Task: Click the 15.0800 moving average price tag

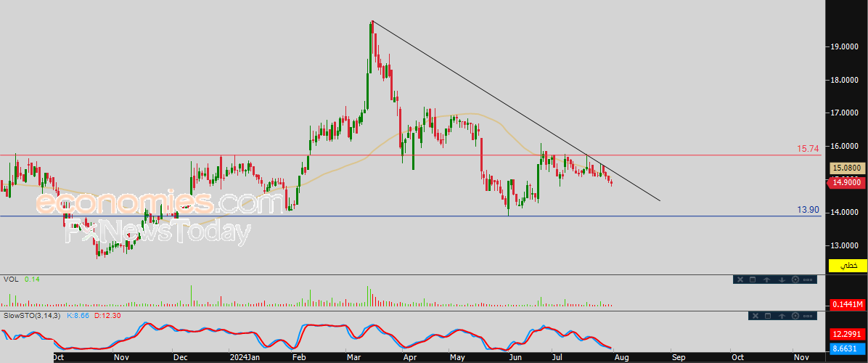Action: point(848,168)
